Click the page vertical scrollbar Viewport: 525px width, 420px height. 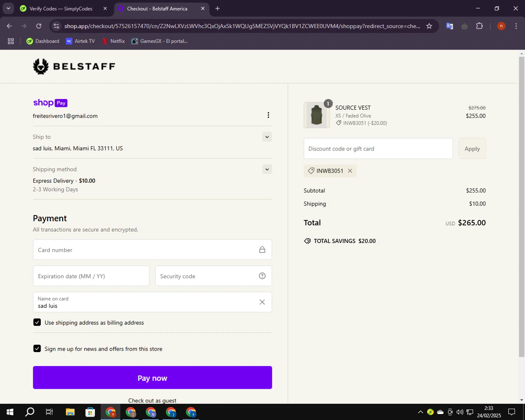pyautogui.click(x=521, y=206)
